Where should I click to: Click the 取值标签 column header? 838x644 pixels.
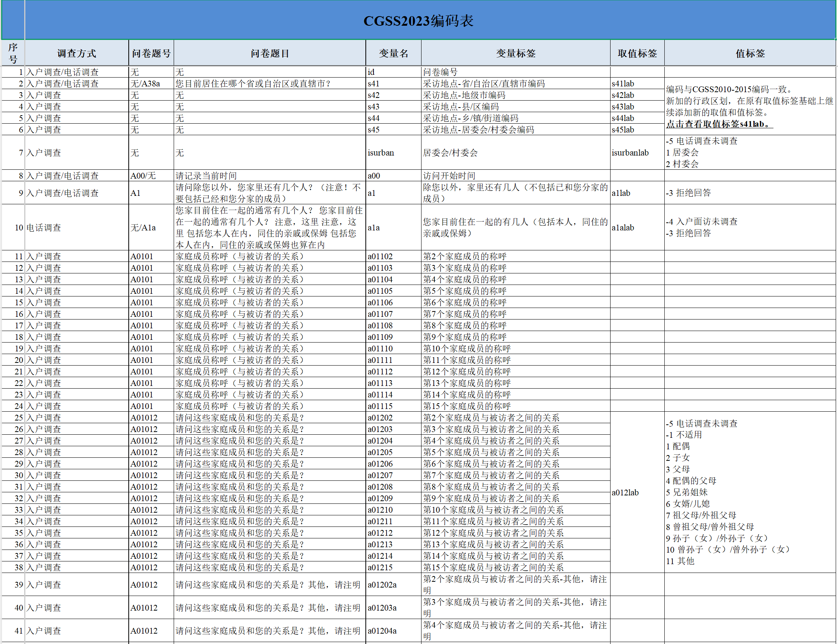(x=637, y=53)
